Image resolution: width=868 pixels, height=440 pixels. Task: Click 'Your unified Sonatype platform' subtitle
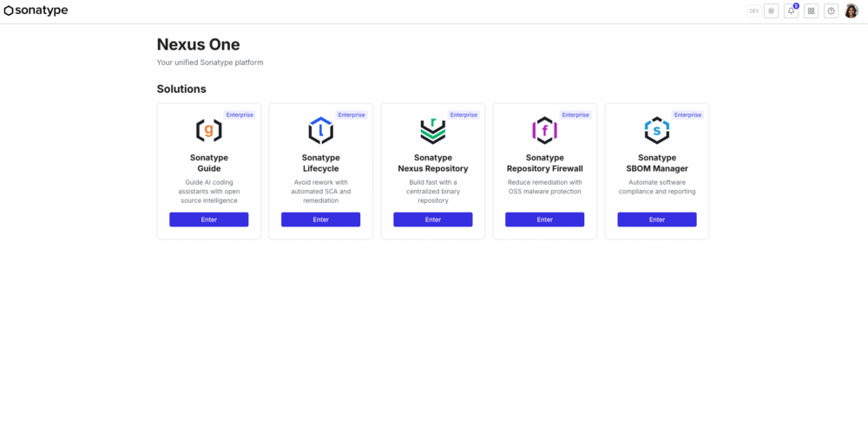210,62
